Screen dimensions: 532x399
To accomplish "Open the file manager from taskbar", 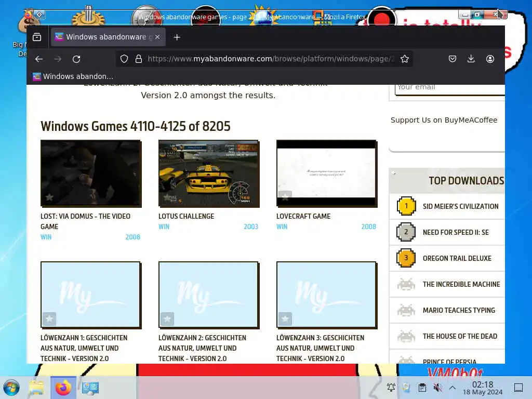I will [x=36, y=388].
